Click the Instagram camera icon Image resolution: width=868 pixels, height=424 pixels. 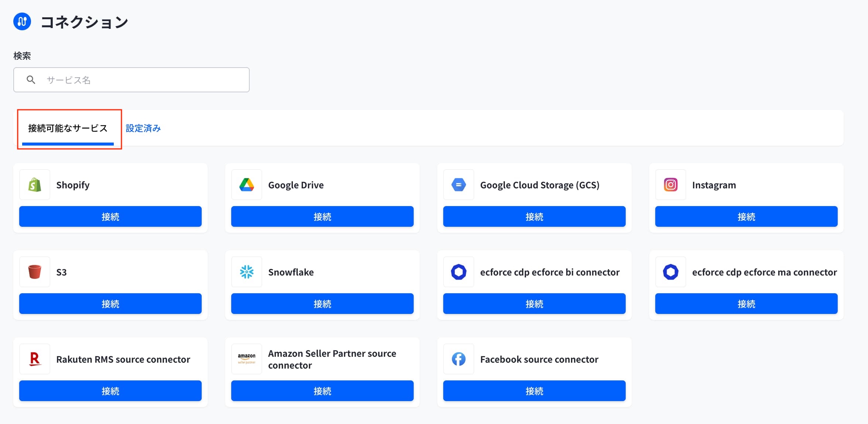[x=671, y=185]
